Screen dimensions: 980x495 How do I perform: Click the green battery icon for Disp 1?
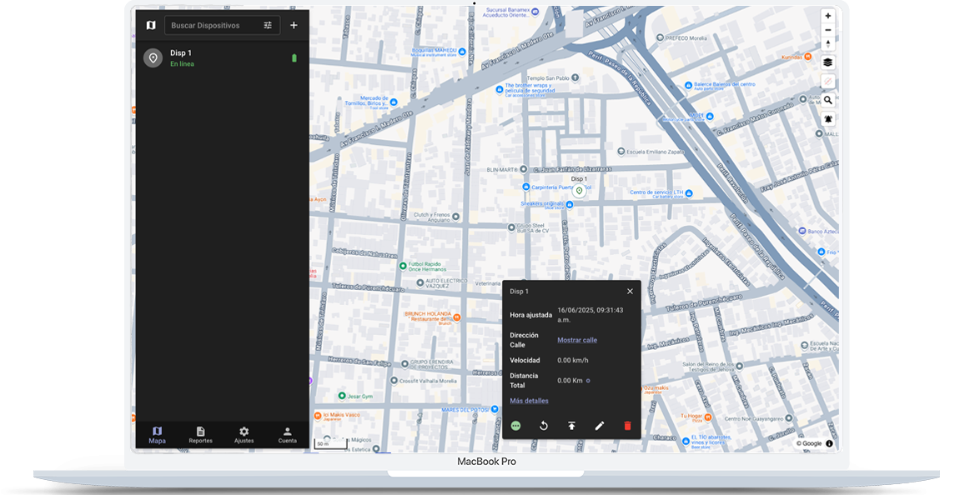click(x=294, y=58)
